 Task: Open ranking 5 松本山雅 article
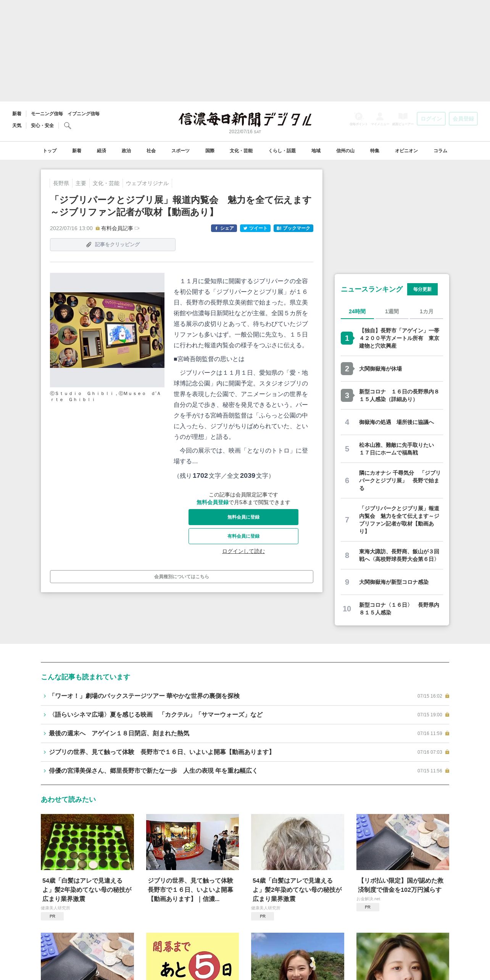397,449
